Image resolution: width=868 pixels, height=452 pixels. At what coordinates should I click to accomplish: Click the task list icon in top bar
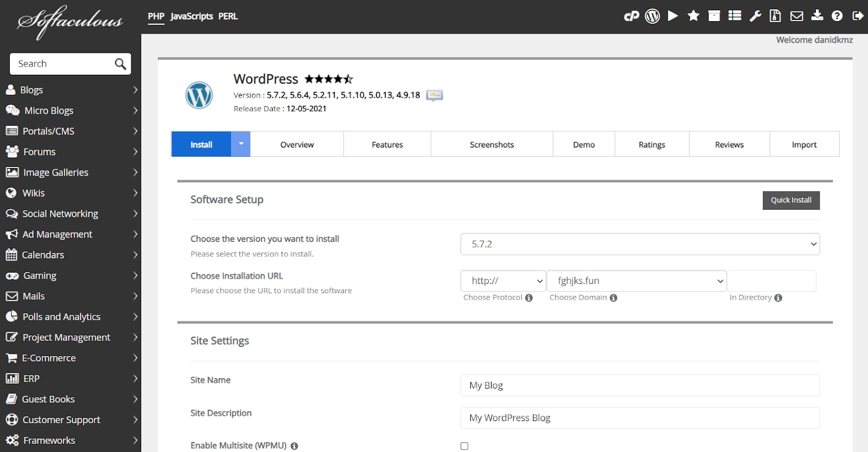(x=735, y=16)
